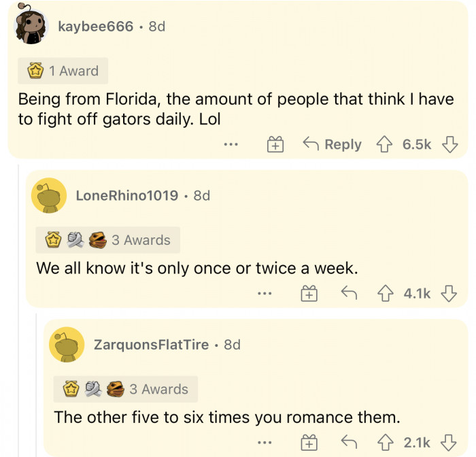The image size is (476, 457).
Task: Click reply arrow on ZarquonsFlatTire's comment
Action: pos(349,443)
